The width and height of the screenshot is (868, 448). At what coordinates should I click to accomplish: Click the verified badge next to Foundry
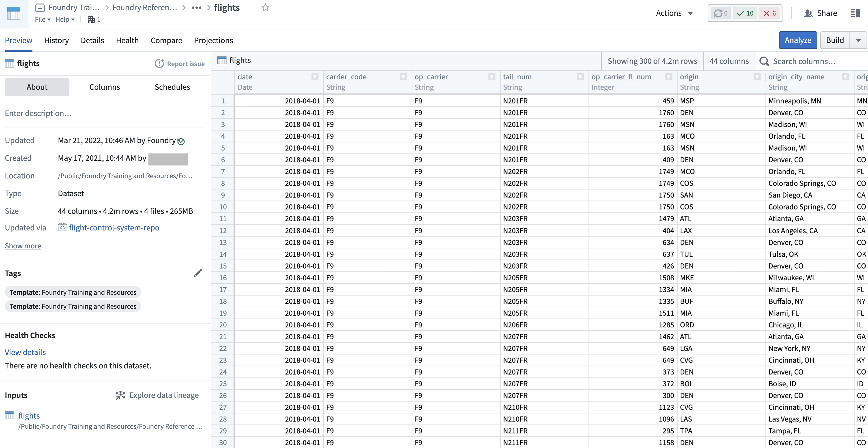click(181, 141)
